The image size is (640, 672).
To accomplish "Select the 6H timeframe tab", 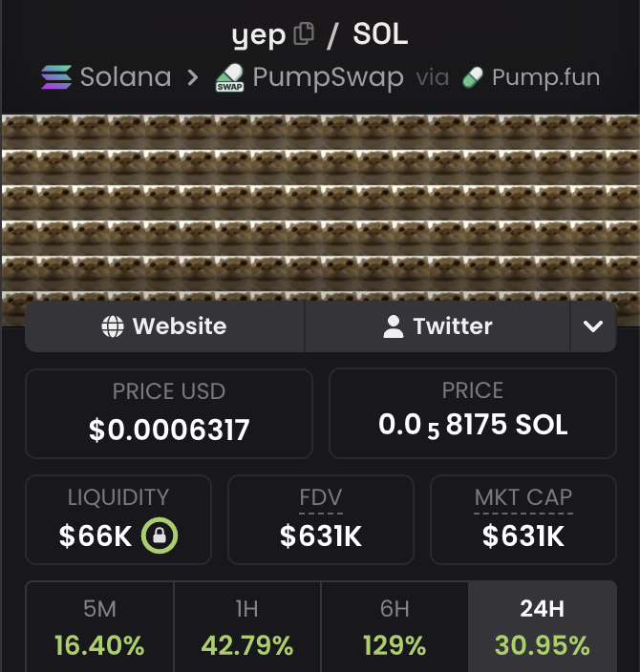I will click(395, 626).
